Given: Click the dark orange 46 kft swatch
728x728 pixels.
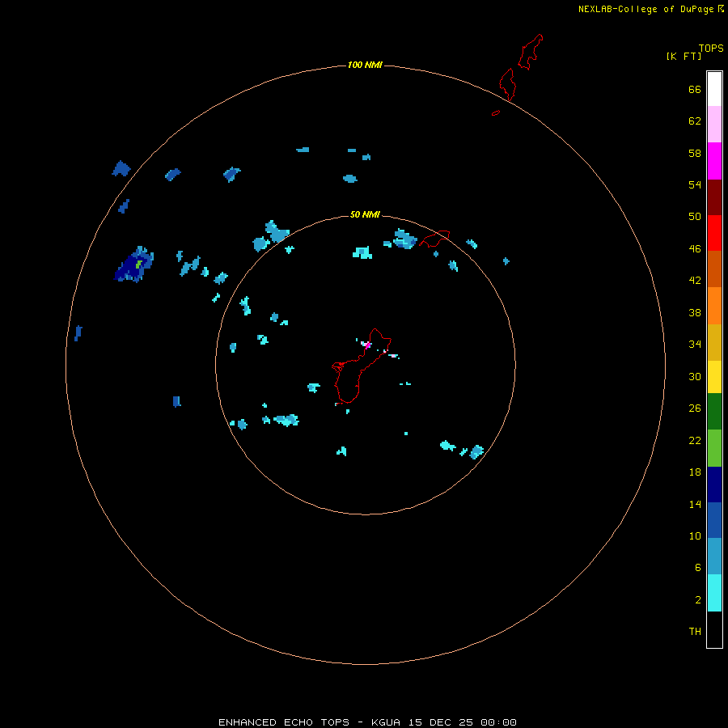Looking at the screenshot, I should tap(714, 269).
